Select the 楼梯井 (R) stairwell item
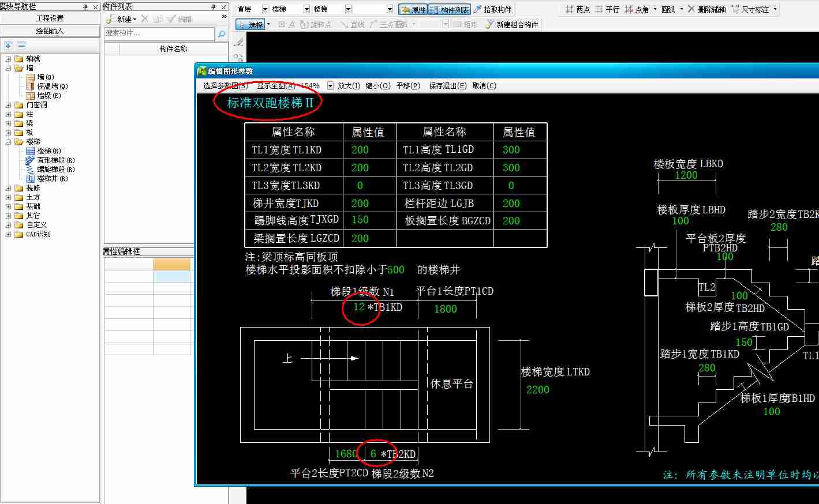This screenshot has width=819, height=504. click(x=47, y=179)
